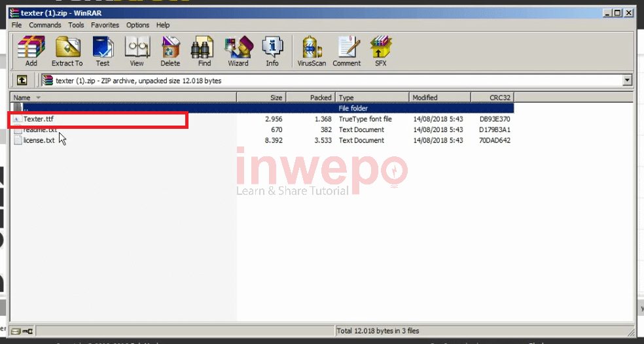
Task: Click the TrueType font file type cell
Action: [365, 119]
